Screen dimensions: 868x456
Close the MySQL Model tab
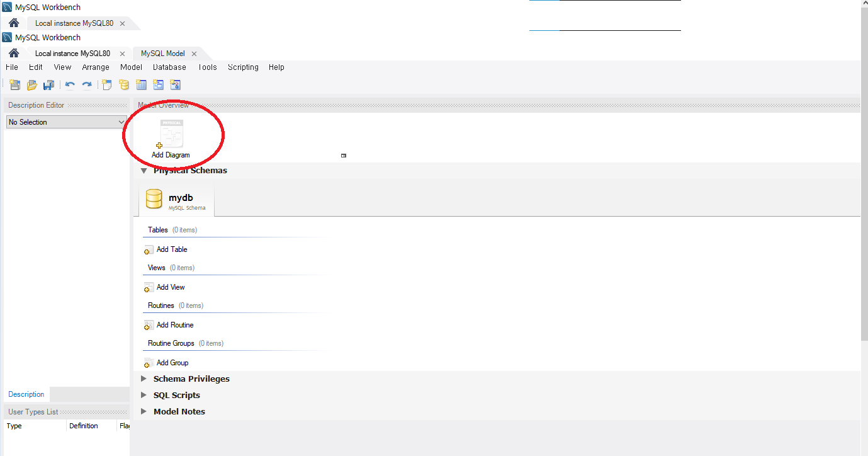tap(194, 54)
